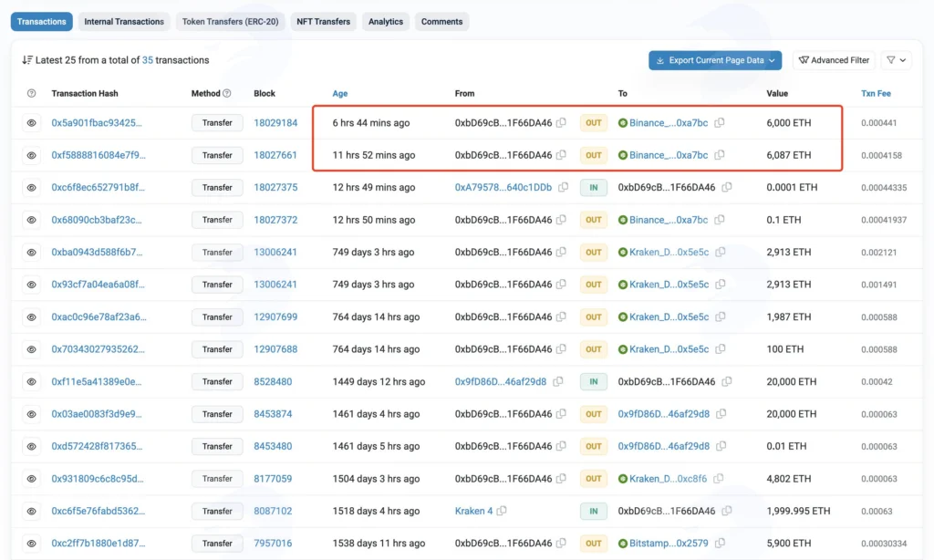Open Comments tab
Image resolution: width=934 pixels, height=560 pixels.
pos(442,22)
